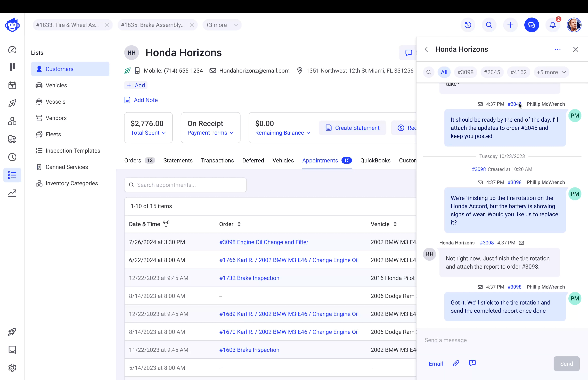Open canned message bubble icon near Send

click(x=472, y=363)
